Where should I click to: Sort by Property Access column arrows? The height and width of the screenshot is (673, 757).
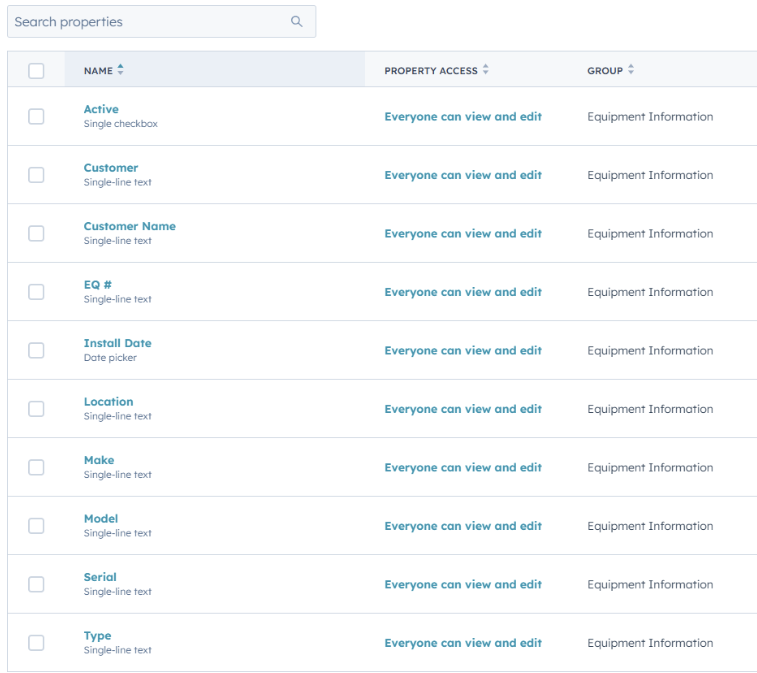pyautogui.click(x=486, y=70)
